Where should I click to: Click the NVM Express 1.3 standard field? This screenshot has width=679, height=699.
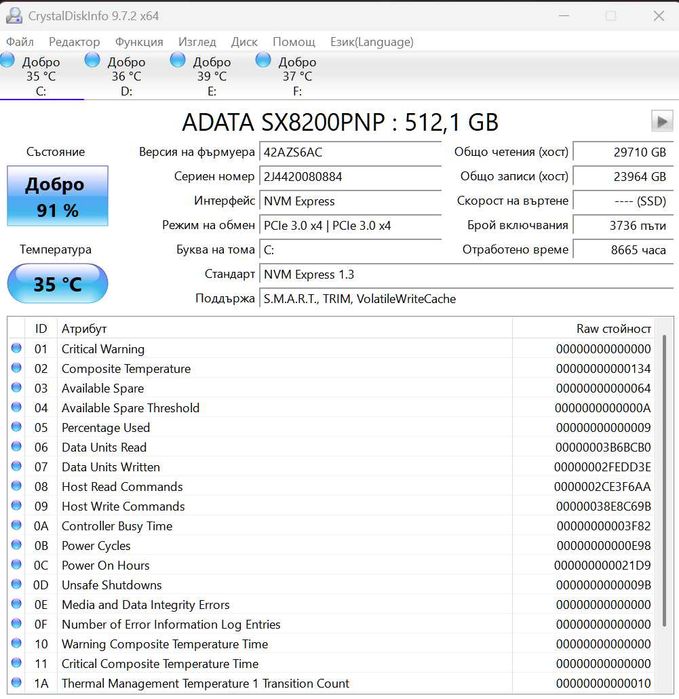466,275
